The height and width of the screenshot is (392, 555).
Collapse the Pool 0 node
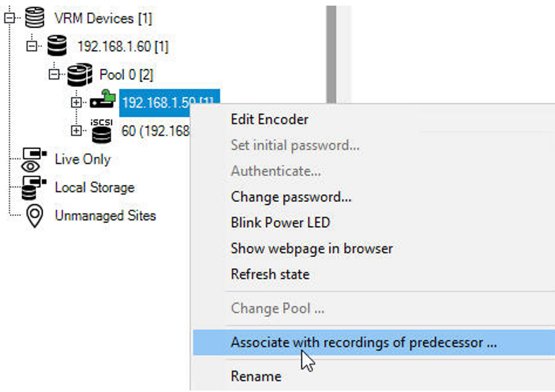(54, 75)
